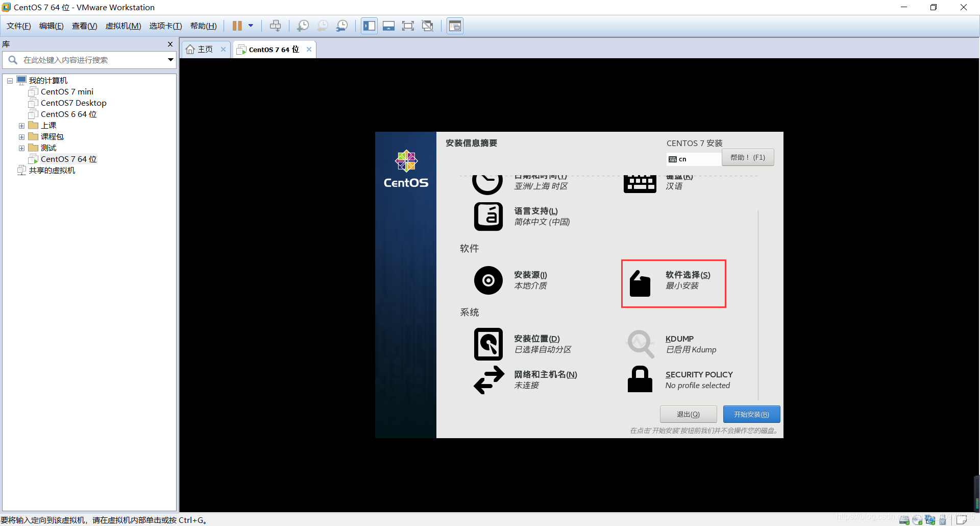Click the Unity mode toolbar icon
Image resolution: width=980 pixels, height=526 pixels.
coord(427,26)
